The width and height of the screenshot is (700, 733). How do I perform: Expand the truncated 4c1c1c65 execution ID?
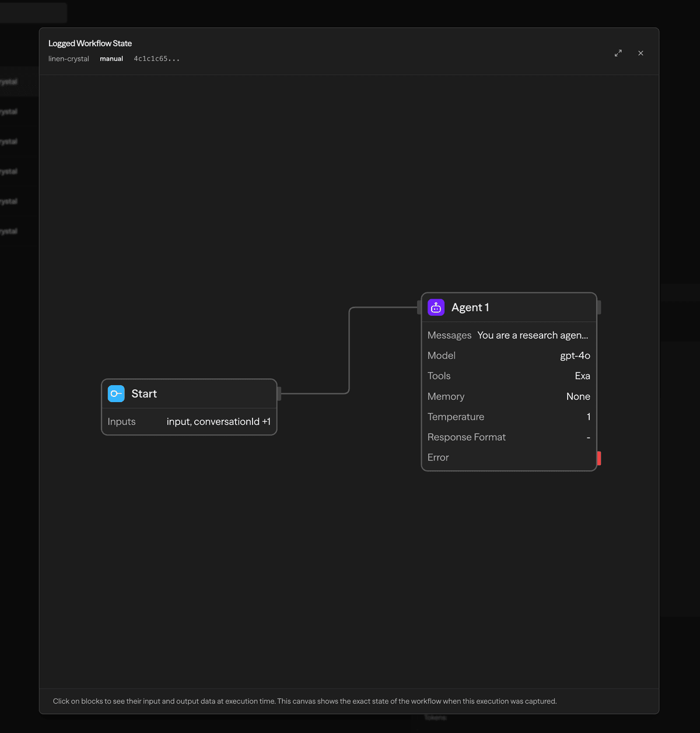(156, 58)
